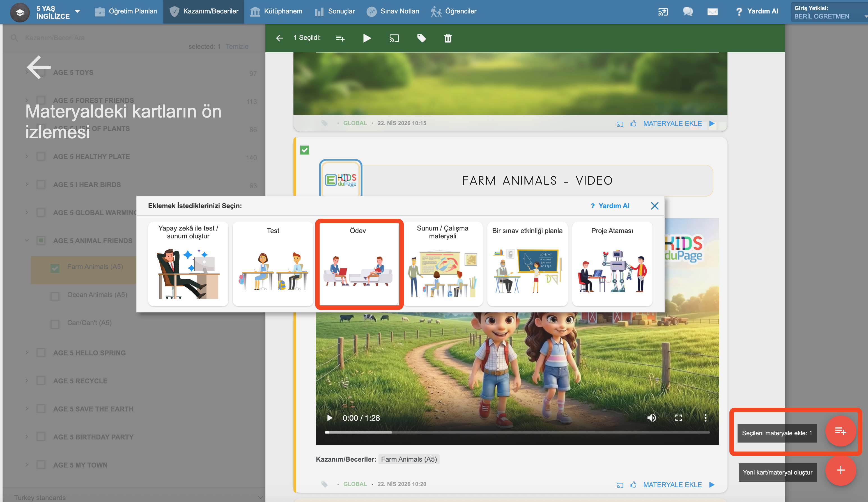Click the cast icon on the top card
This screenshot has width=868, height=502.
pyautogui.click(x=620, y=124)
